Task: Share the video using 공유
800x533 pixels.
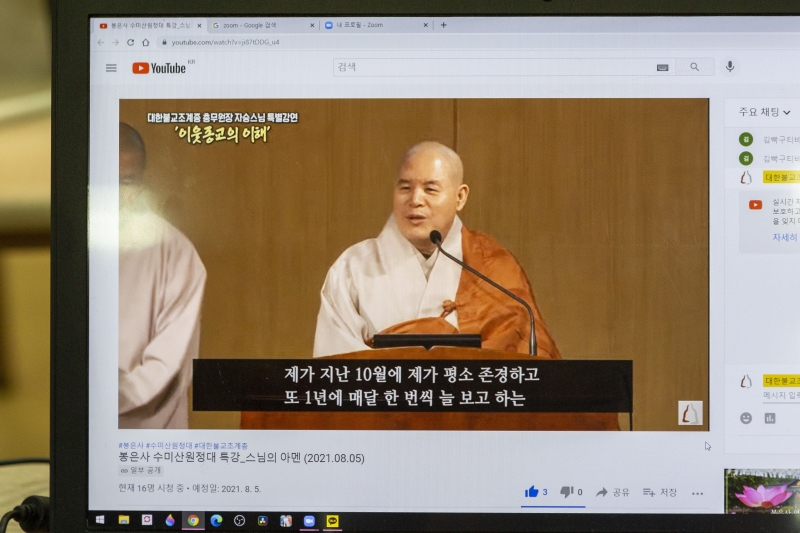Action: pos(612,492)
